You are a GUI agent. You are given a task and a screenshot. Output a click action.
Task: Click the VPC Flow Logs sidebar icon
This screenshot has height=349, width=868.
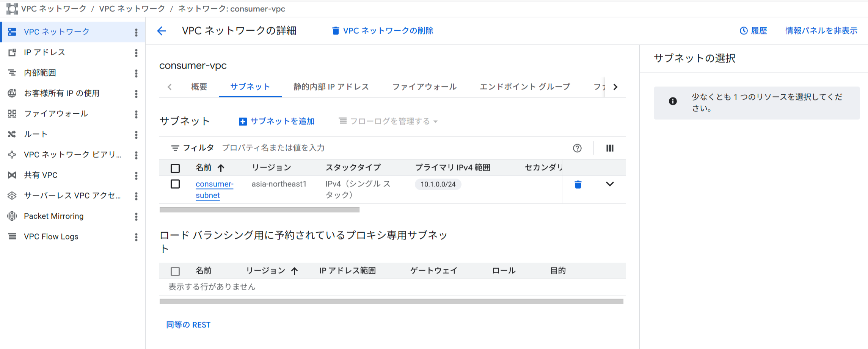(12, 236)
